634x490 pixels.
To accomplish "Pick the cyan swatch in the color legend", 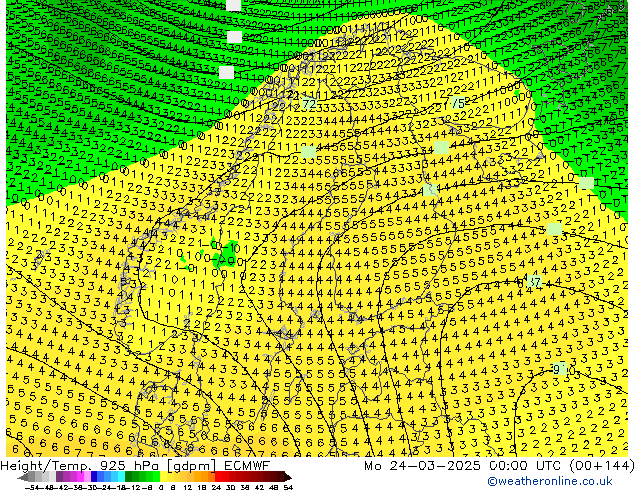I will [x=121, y=477].
